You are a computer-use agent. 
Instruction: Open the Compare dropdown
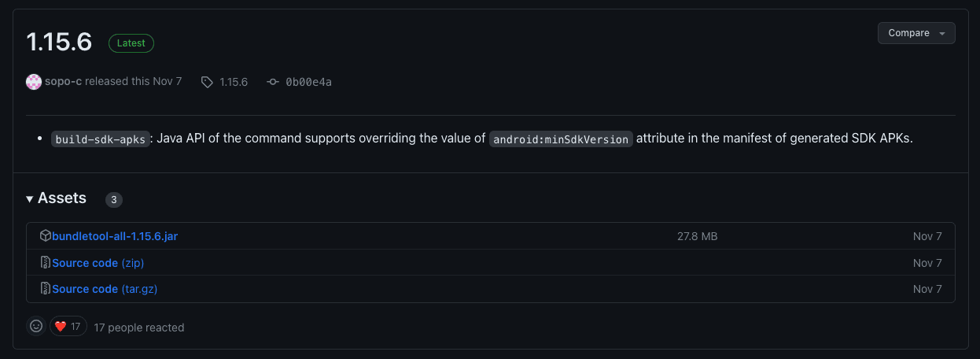click(916, 33)
